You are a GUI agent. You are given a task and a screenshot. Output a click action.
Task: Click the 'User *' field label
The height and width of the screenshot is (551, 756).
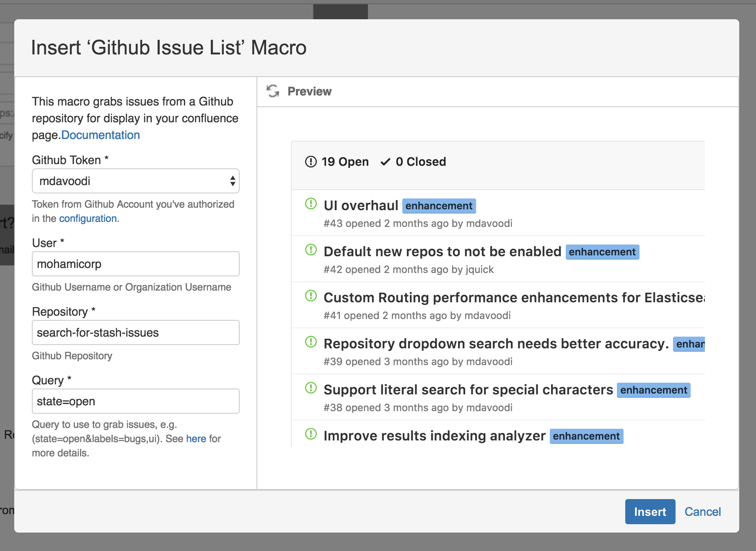pos(48,243)
